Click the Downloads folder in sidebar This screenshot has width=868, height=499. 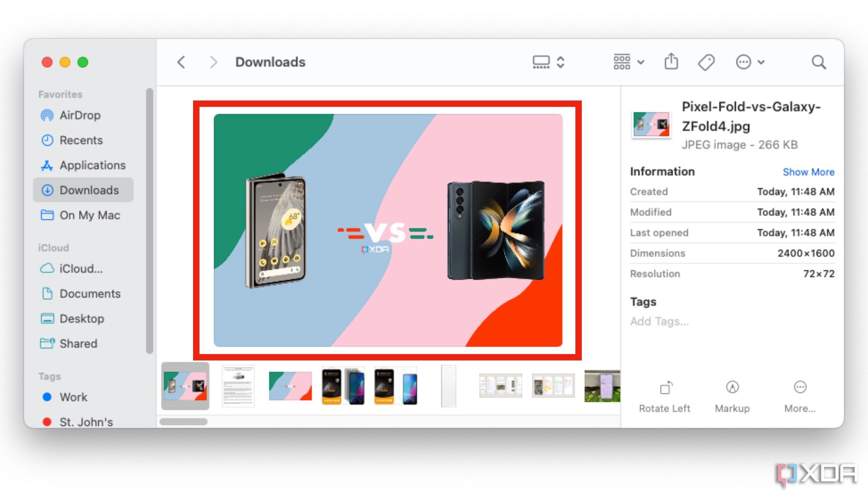(89, 190)
